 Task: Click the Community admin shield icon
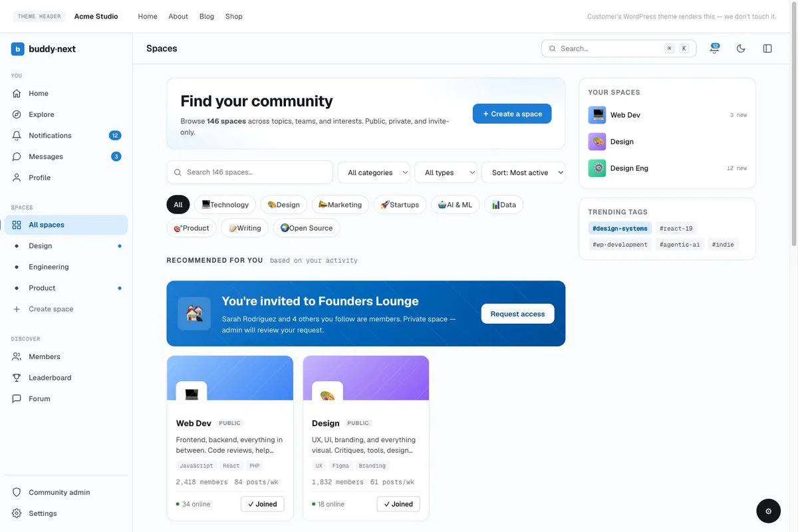(17, 493)
